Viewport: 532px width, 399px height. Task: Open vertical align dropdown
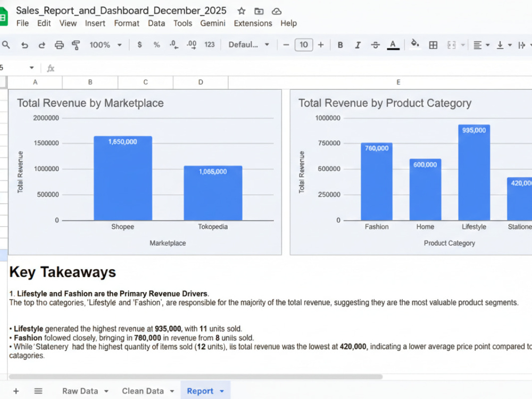point(504,45)
